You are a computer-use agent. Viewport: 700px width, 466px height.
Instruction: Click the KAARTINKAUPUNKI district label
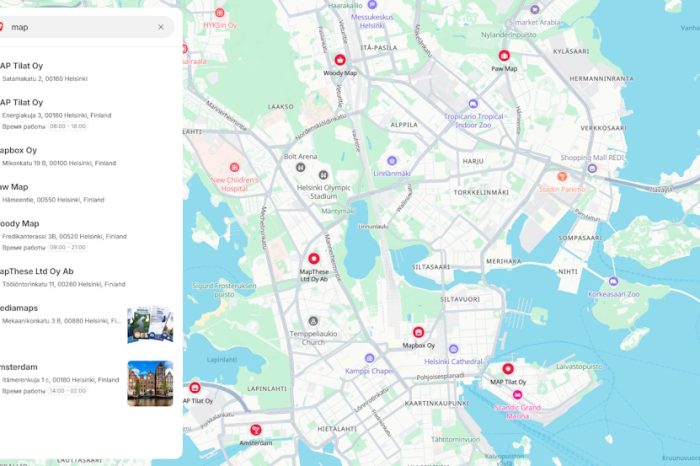(437, 404)
